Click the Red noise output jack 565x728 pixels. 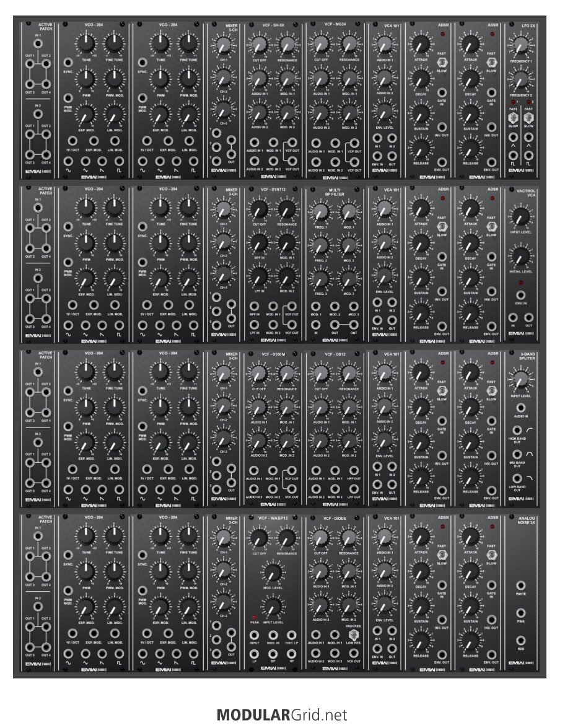pos(521,641)
